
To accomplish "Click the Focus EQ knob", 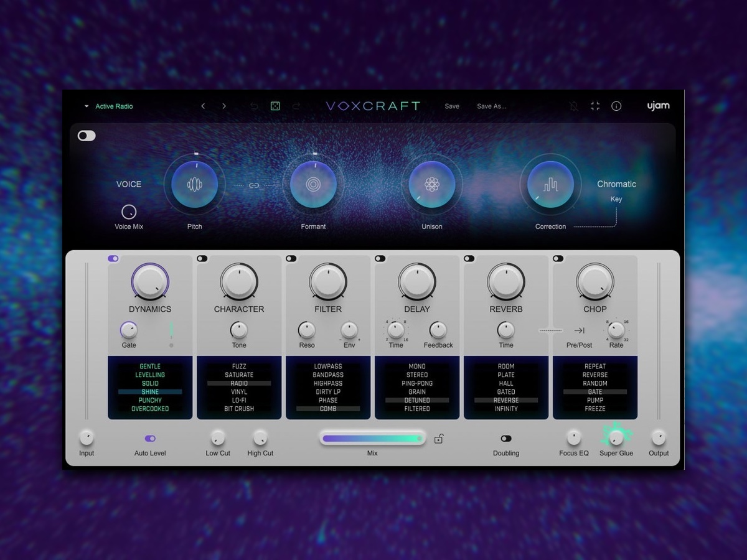I will 574,438.
